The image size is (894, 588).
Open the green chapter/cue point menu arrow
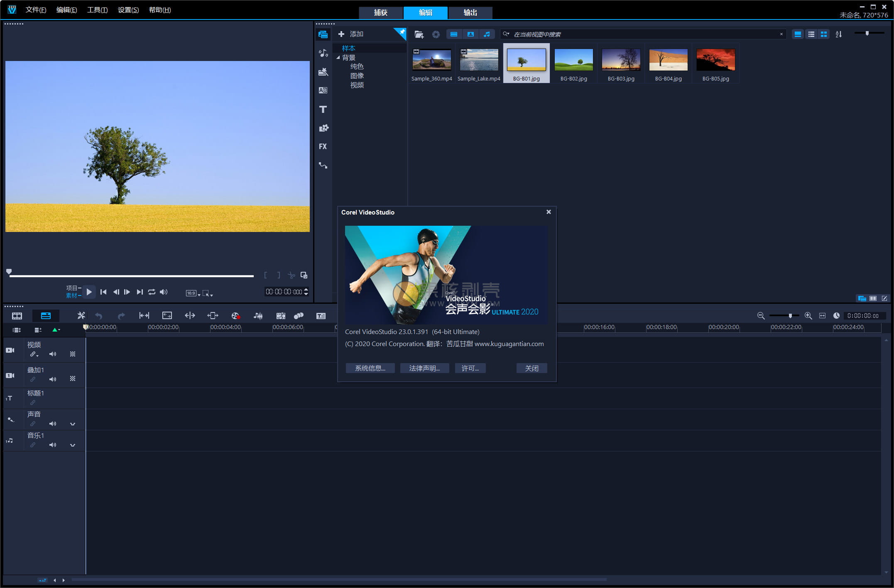56,330
